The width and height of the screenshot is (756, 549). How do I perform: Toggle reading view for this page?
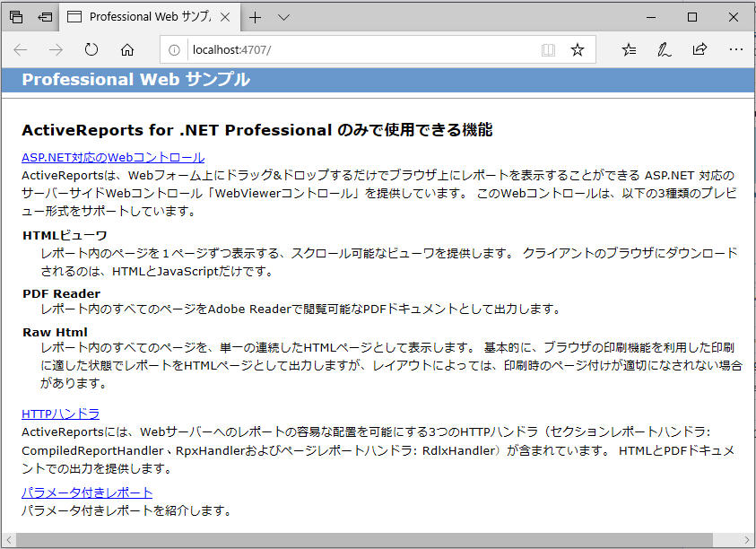click(548, 50)
